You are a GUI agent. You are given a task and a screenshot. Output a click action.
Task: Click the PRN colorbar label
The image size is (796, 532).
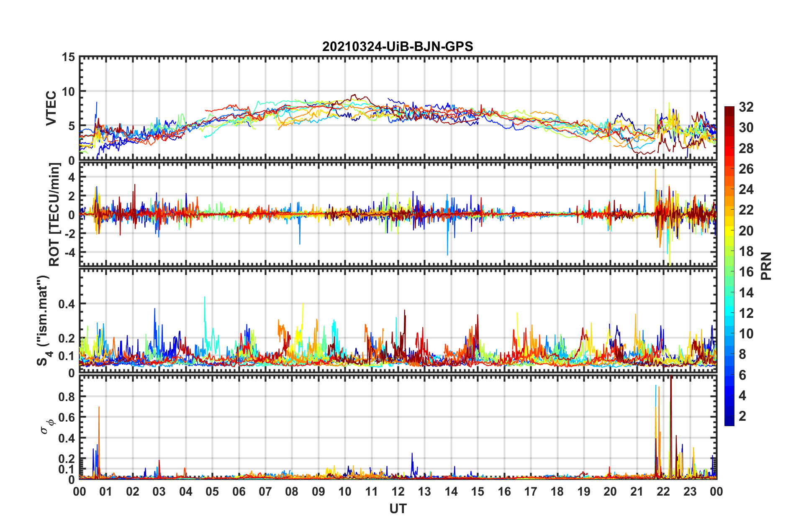[766, 266]
